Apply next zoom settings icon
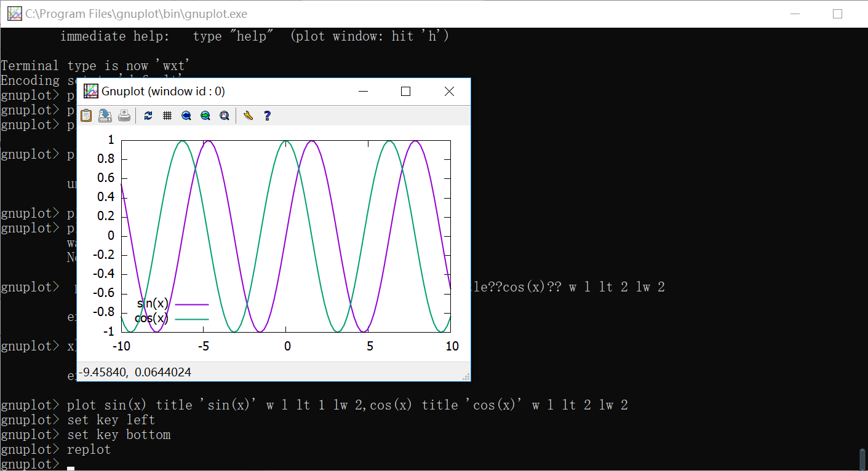The image size is (868, 471). [x=205, y=115]
